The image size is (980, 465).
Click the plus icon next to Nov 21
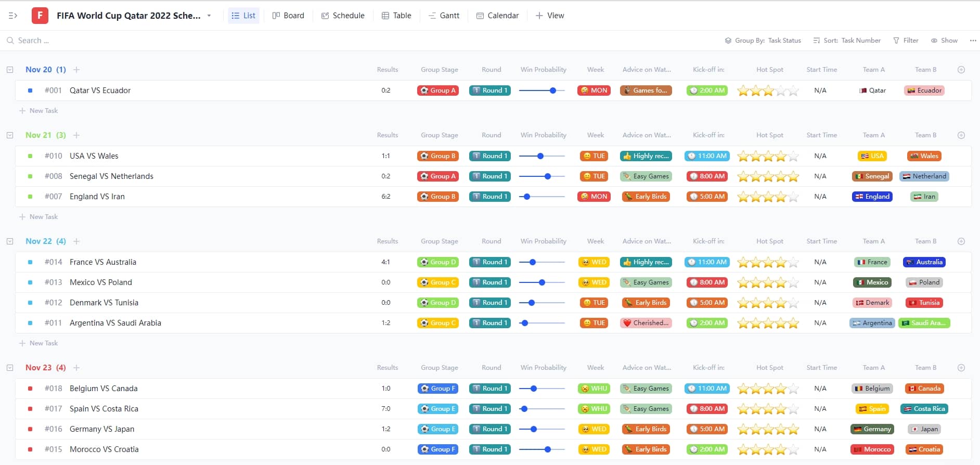click(x=76, y=135)
